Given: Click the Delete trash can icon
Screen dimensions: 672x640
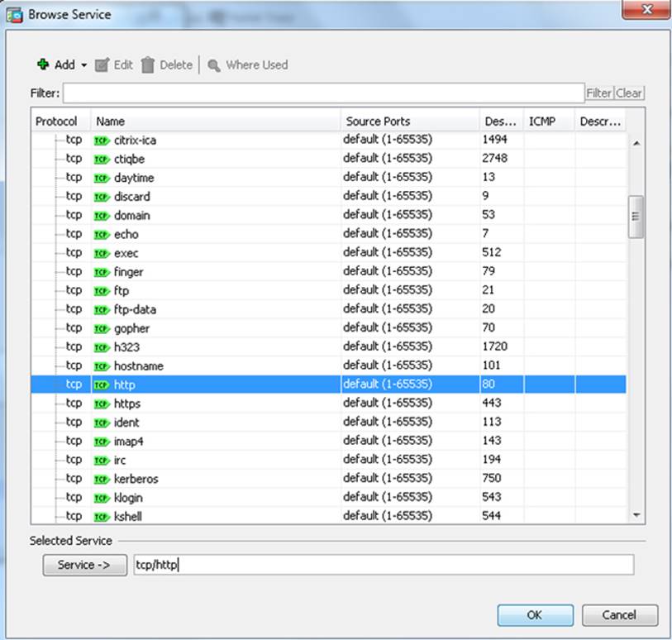Looking at the screenshot, I should pos(148,64).
